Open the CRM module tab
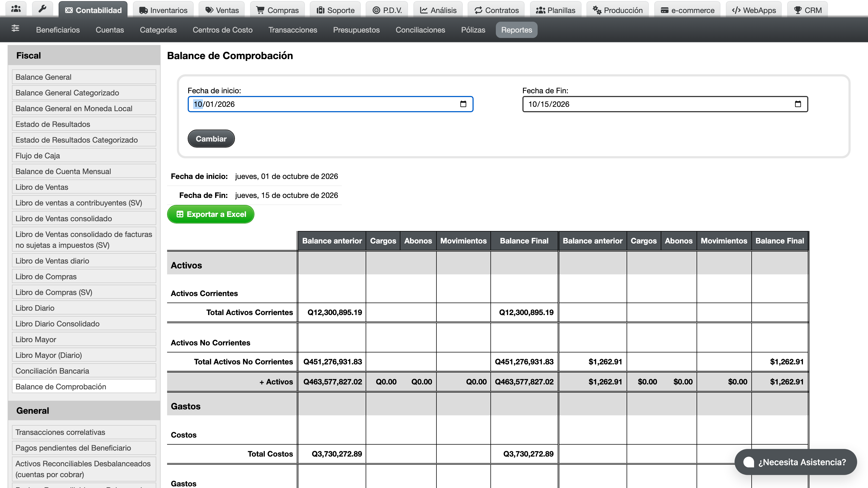The width and height of the screenshot is (868, 488). [x=807, y=9]
